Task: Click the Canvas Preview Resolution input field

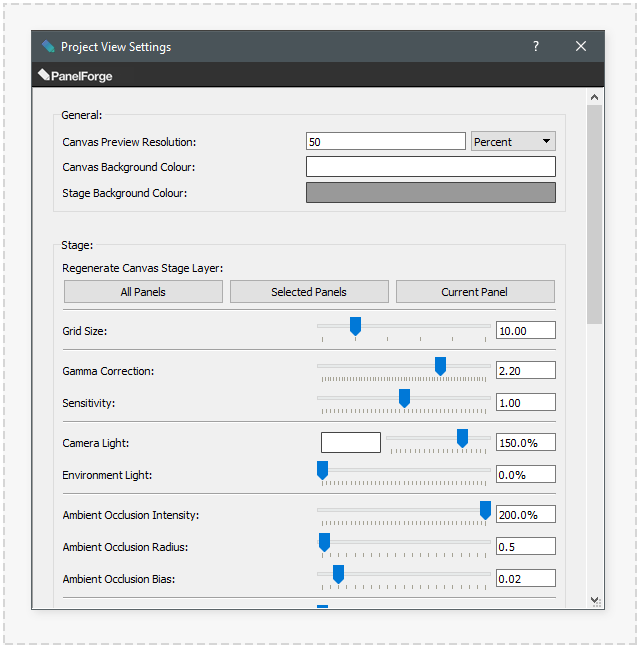Action: click(x=385, y=142)
